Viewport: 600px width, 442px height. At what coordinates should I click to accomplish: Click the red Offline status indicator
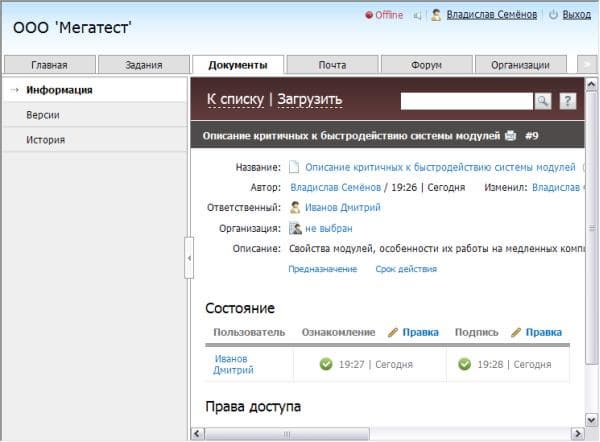pyautogui.click(x=384, y=15)
